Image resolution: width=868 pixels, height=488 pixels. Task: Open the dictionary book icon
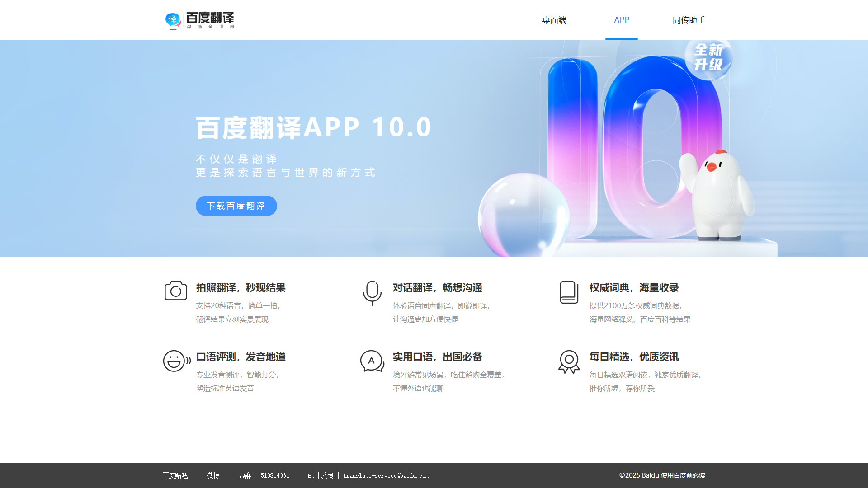569,292
